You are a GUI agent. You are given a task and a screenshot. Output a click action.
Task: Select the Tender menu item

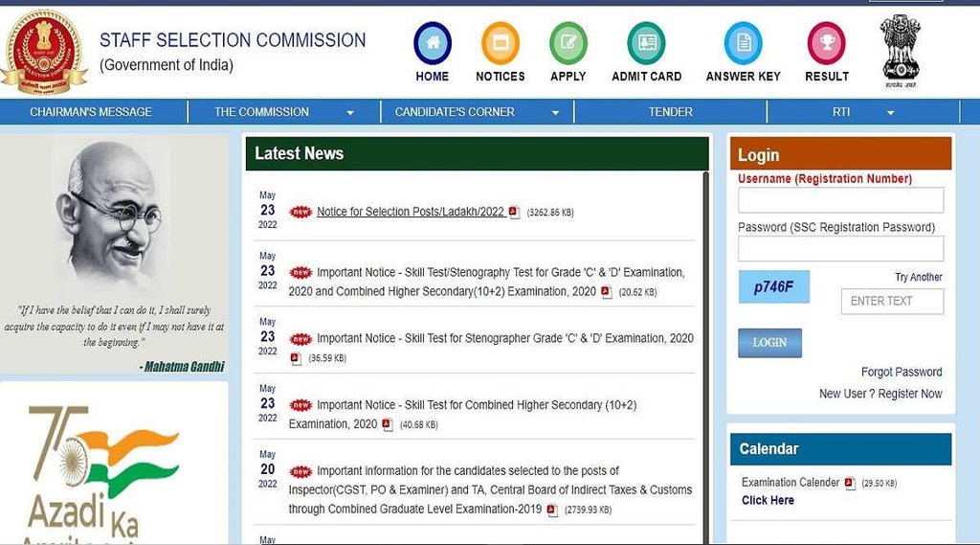[x=670, y=112]
